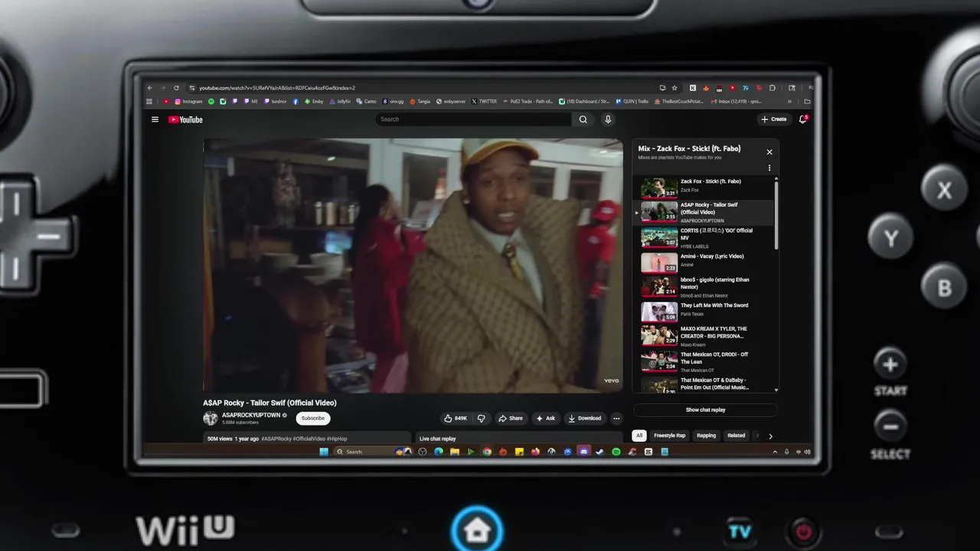This screenshot has width=980, height=551.
Task: Reload the page with the refresh icon
Action: point(176,88)
